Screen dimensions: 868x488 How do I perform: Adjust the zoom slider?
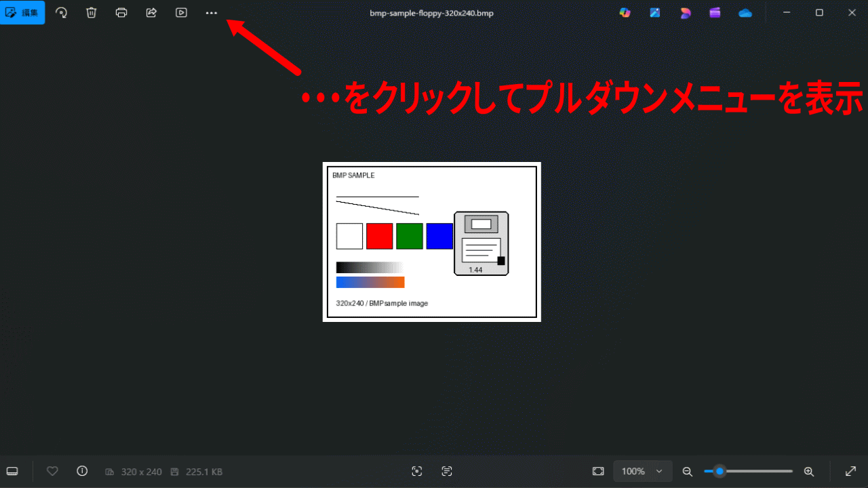[719, 470]
